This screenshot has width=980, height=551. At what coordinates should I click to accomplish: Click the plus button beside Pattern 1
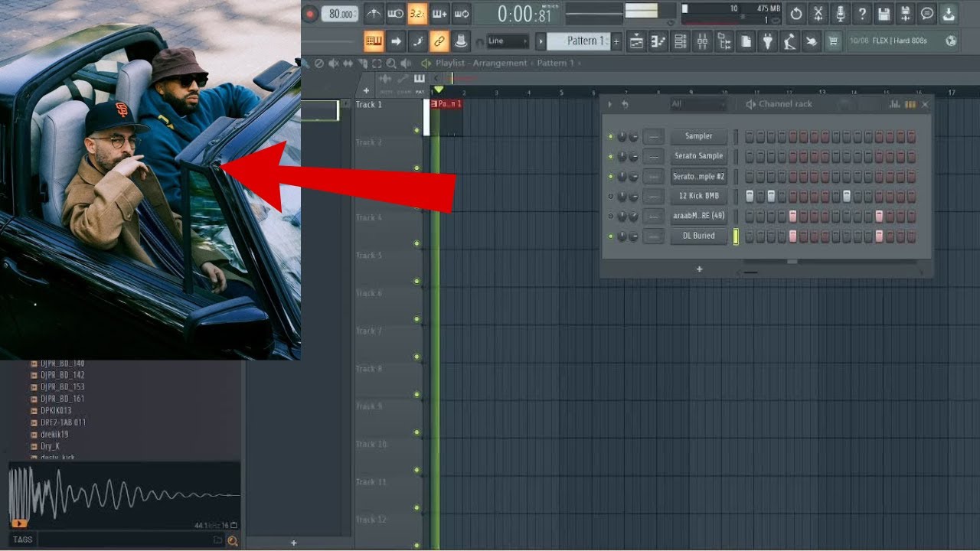(x=616, y=41)
